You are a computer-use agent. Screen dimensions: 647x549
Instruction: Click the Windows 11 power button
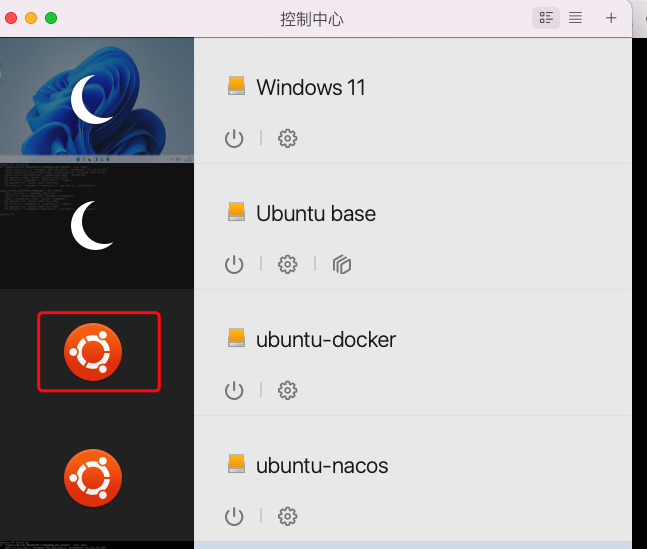click(234, 138)
